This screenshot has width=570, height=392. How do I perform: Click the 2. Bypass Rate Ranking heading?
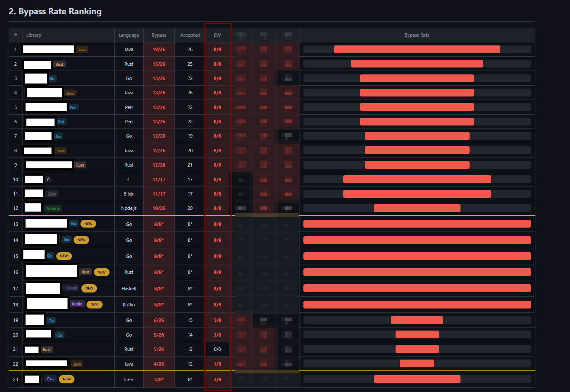pos(55,12)
